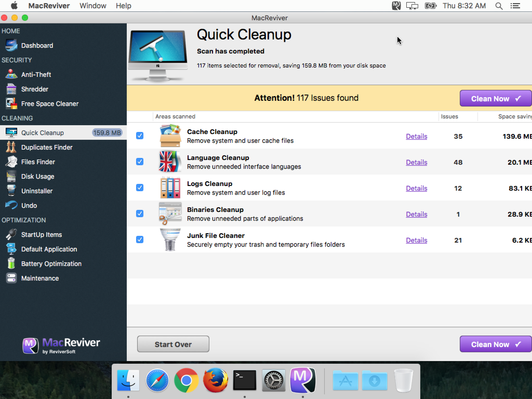Deselect the Logs Cleanup checkbox
The width and height of the screenshot is (532, 399).
[x=140, y=188]
